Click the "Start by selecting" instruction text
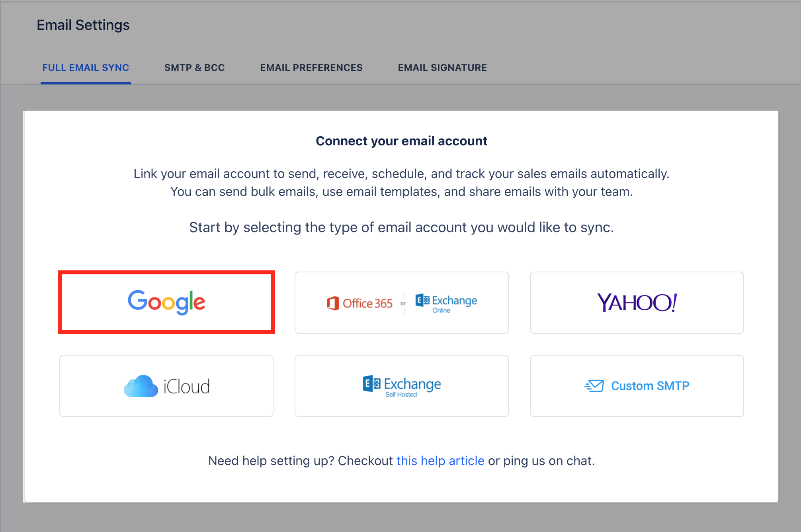801x532 pixels. 401,227
